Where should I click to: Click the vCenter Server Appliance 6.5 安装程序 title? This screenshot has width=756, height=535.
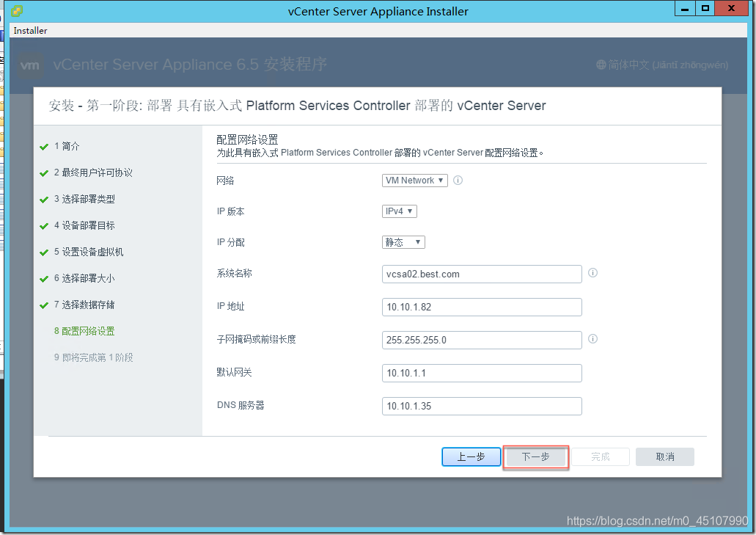190,64
